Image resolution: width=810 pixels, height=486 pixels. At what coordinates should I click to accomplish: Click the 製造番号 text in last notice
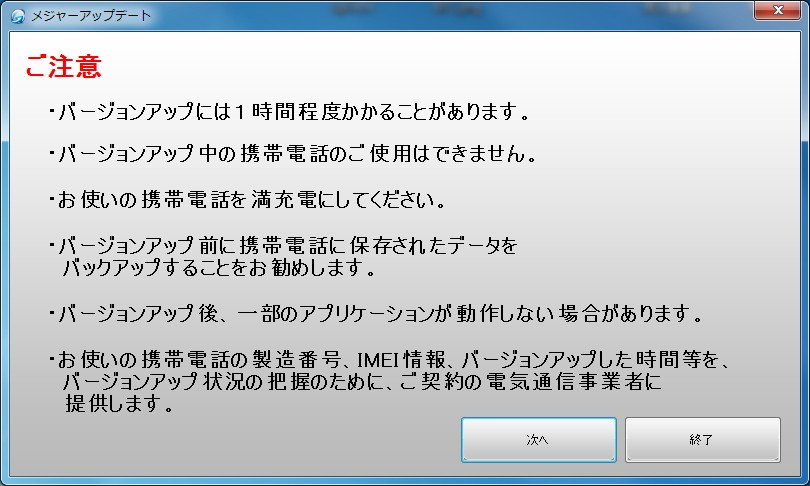[297, 359]
